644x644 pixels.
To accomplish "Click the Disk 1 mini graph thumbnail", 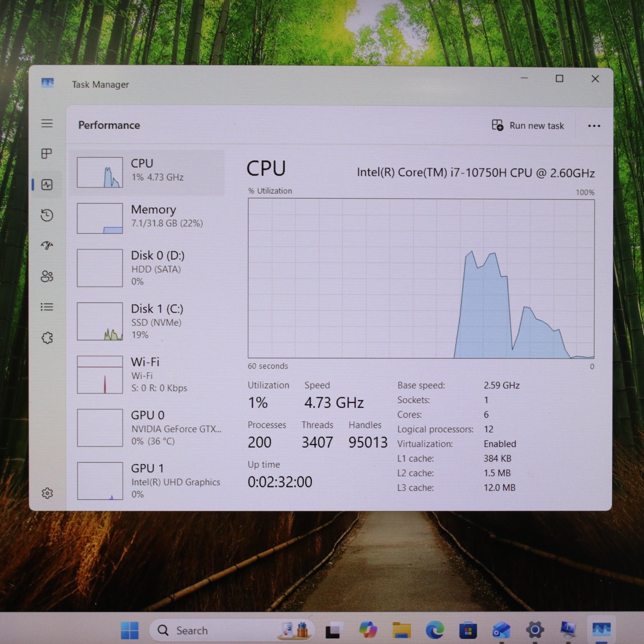I will pyautogui.click(x=100, y=321).
